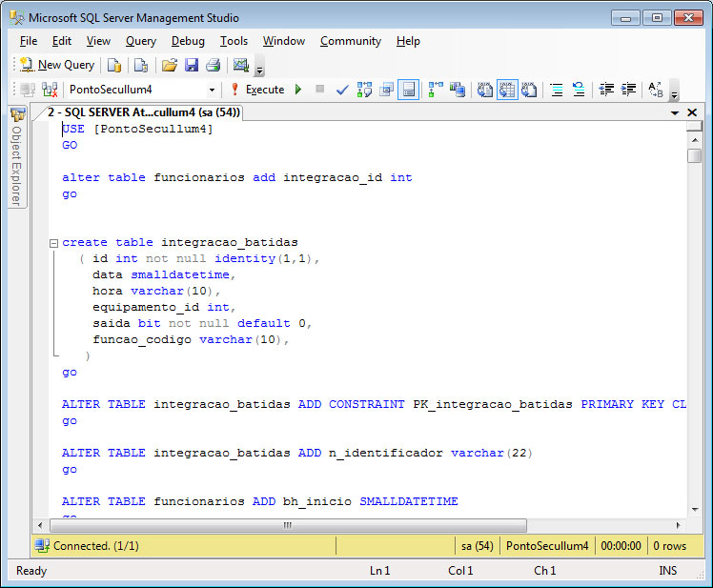This screenshot has width=713, height=588.
Task: Click the Change Connection icon
Action: click(48, 90)
